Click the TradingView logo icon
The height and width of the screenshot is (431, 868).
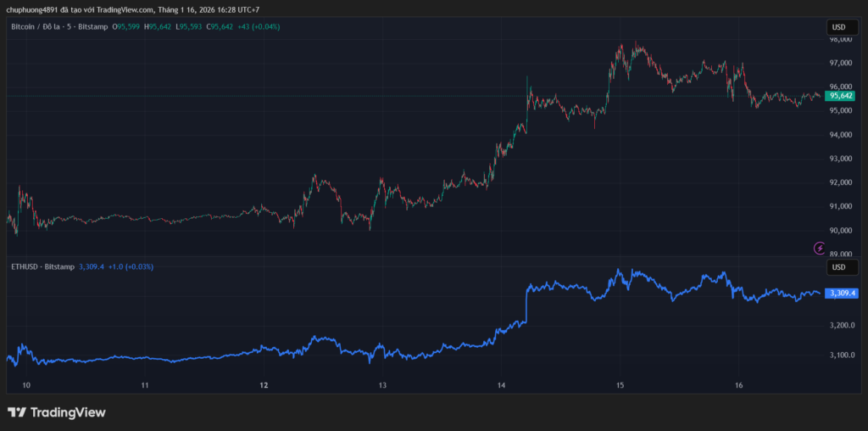pyautogui.click(x=16, y=412)
